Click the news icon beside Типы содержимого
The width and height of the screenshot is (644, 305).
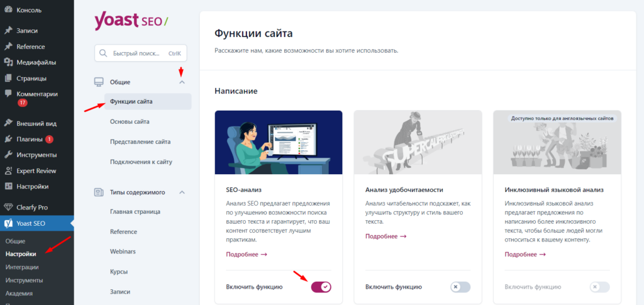99,192
